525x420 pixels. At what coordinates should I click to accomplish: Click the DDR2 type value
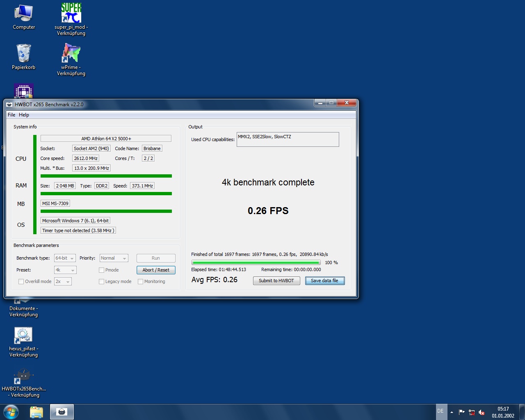pyautogui.click(x=102, y=186)
